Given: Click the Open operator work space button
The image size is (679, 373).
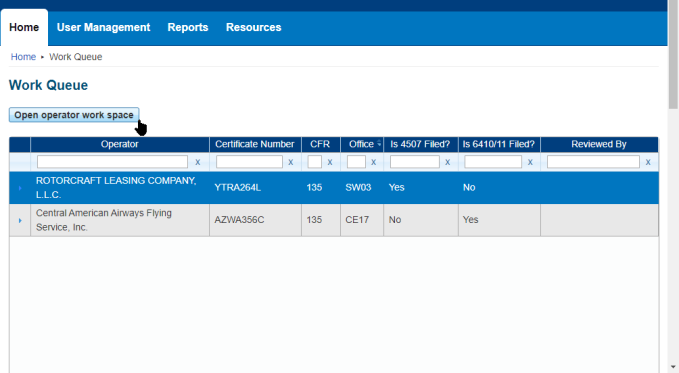Looking at the screenshot, I should 74,115.
